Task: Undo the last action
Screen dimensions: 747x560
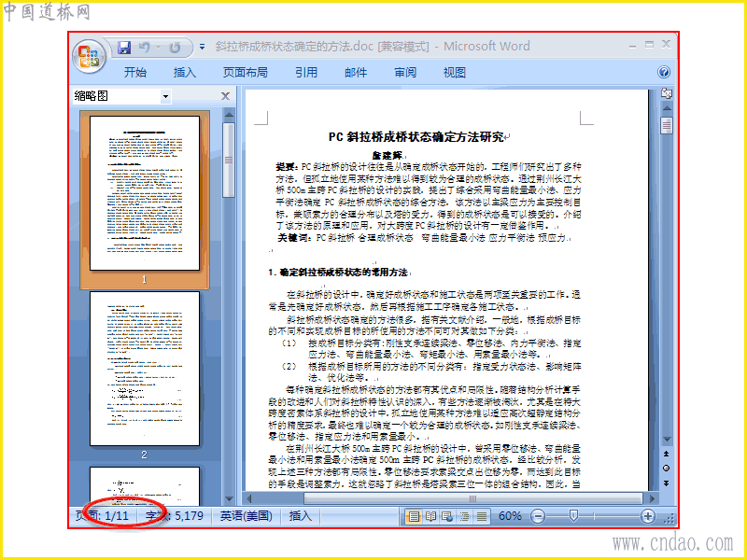Action: [145, 47]
